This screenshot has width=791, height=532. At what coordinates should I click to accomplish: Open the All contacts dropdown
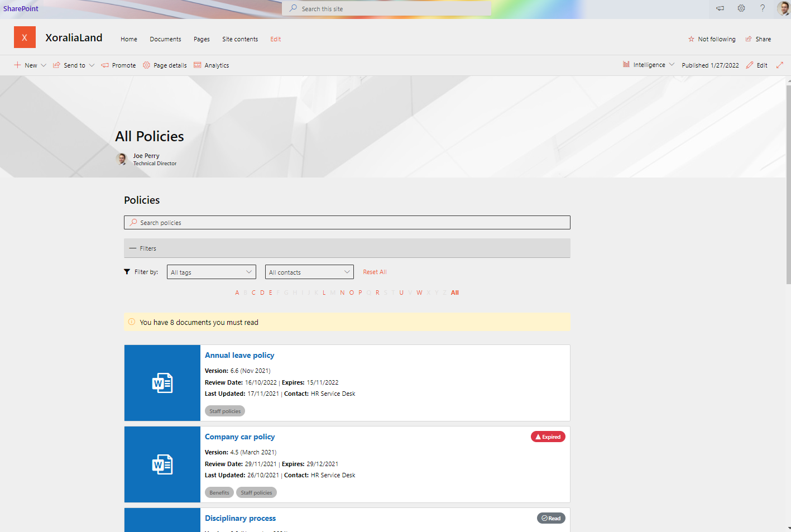pyautogui.click(x=309, y=272)
